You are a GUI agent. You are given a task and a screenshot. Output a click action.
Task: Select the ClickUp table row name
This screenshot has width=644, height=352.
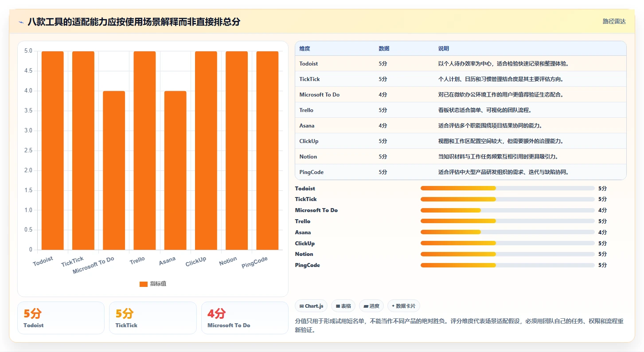(x=309, y=141)
